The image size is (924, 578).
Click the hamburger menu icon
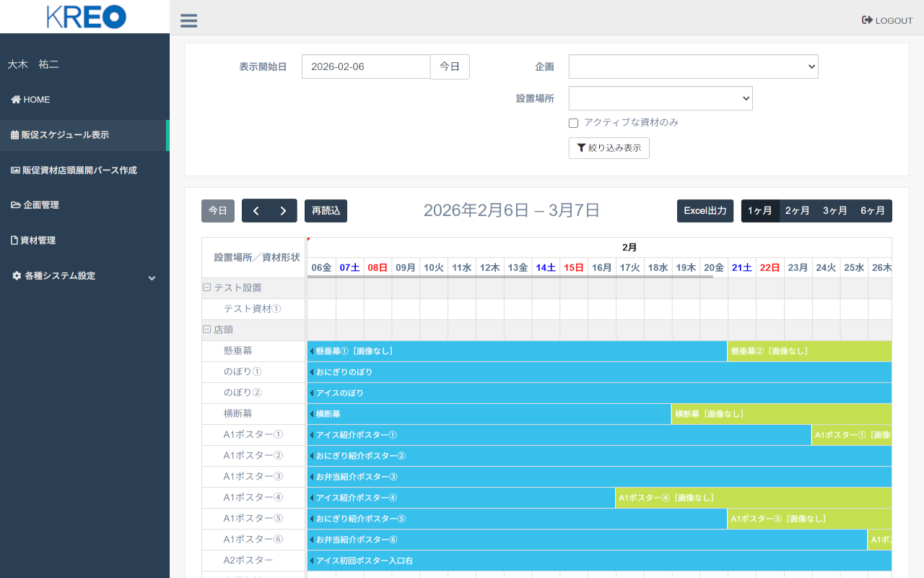pyautogui.click(x=188, y=20)
